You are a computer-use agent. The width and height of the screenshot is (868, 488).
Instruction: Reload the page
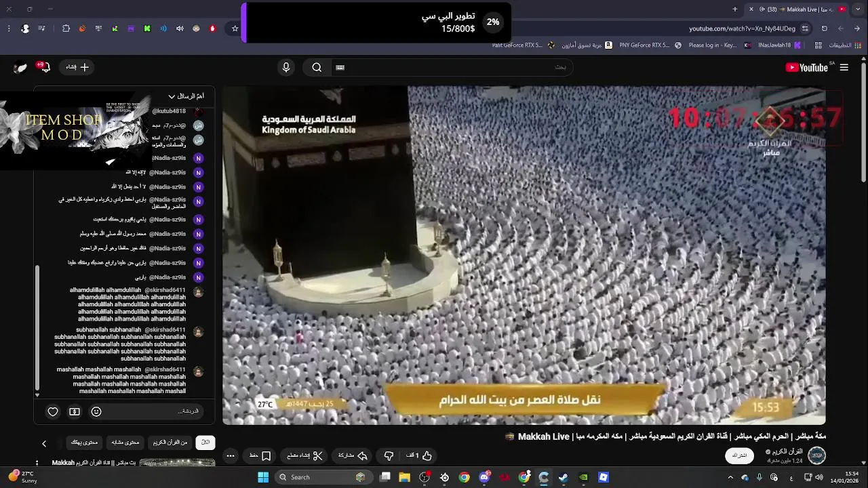coord(825,28)
